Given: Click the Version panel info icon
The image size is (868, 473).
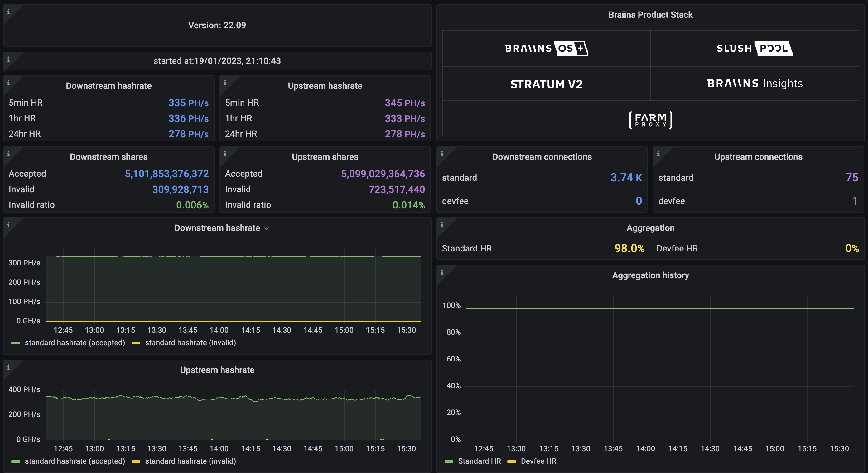Looking at the screenshot, I should (x=8, y=12).
